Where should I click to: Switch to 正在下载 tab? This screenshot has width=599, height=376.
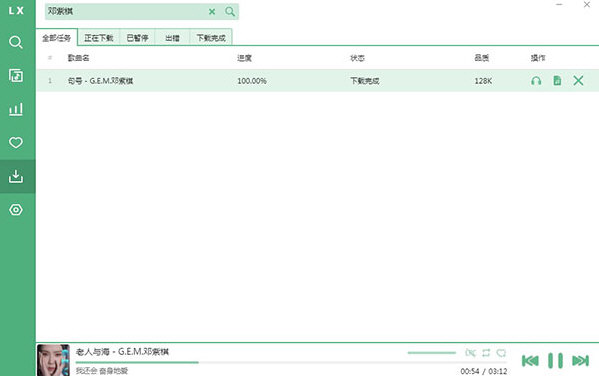pyautogui.click(x=99, y=38)
